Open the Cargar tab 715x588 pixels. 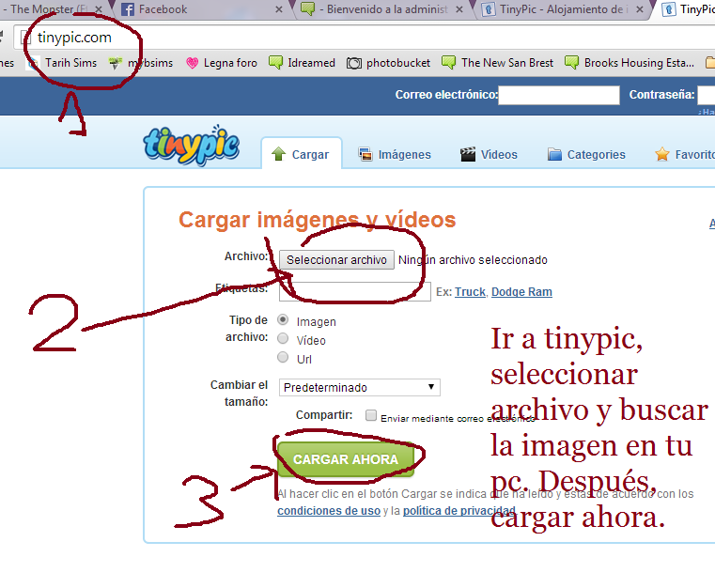[x=301, y=154]
